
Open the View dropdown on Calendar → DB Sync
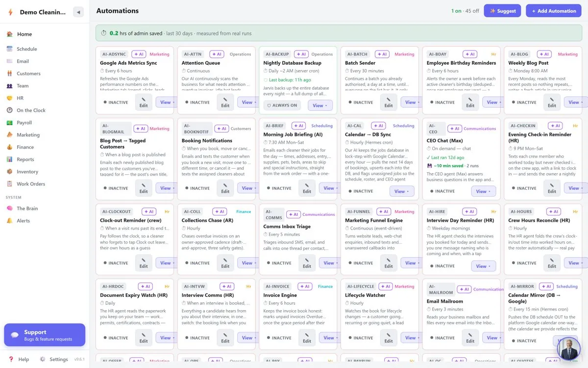pos(402,191)
